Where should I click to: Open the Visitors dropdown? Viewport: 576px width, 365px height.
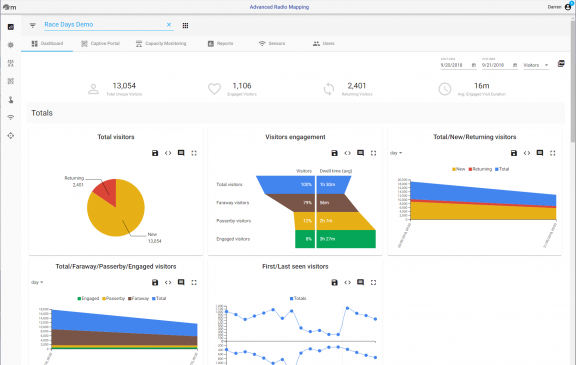536,65
